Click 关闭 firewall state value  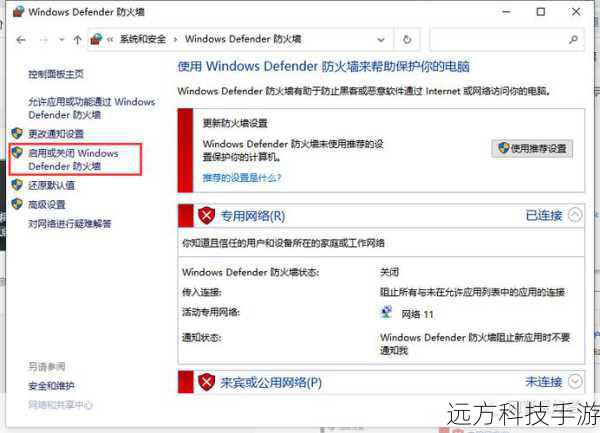(x=389, y=272)
